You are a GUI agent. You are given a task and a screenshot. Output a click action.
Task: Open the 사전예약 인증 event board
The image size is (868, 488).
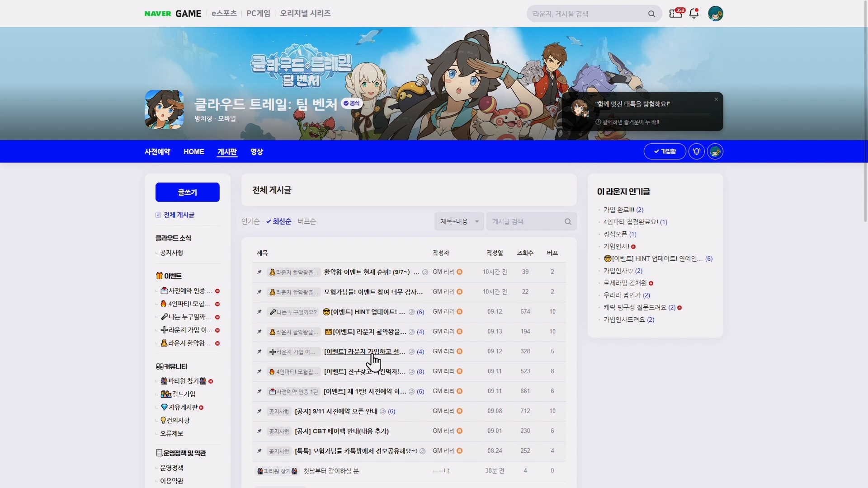coord(186,291)
